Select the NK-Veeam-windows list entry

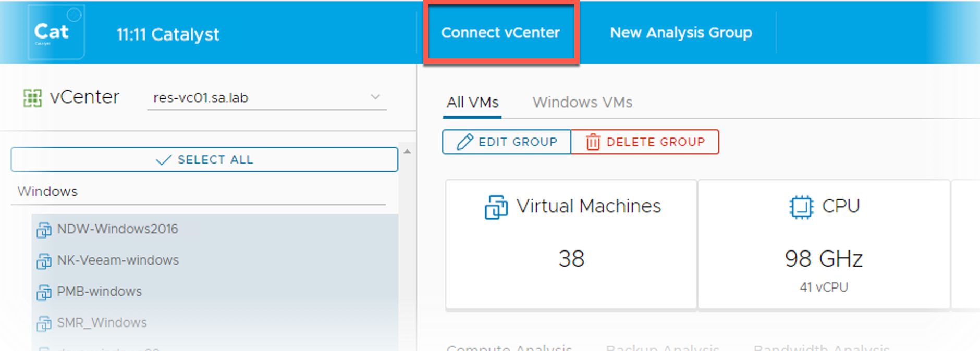pos(118,260)
